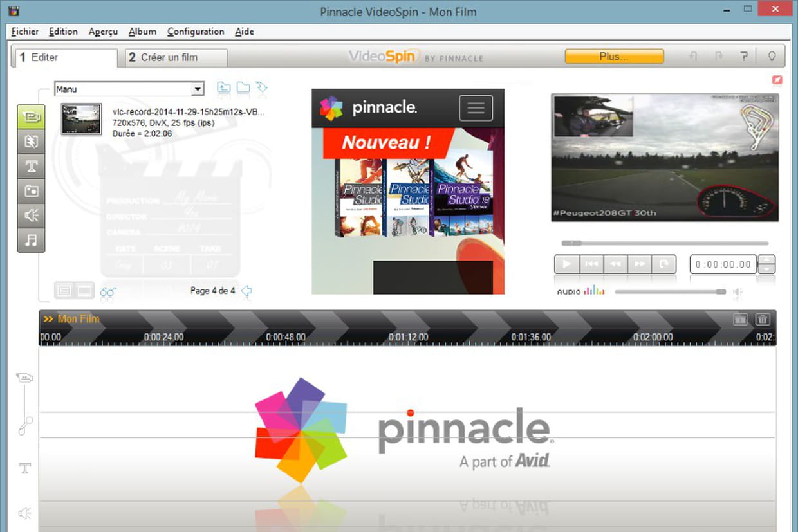798x532 pixels.
Task: Open the Titles album tab
Action: coord(31,166)
